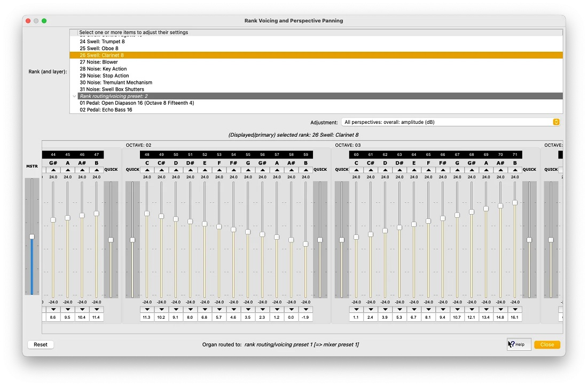
Task: Click the down arrow for note 59 B
Action: pyautogui.click(x=305, y=310)
